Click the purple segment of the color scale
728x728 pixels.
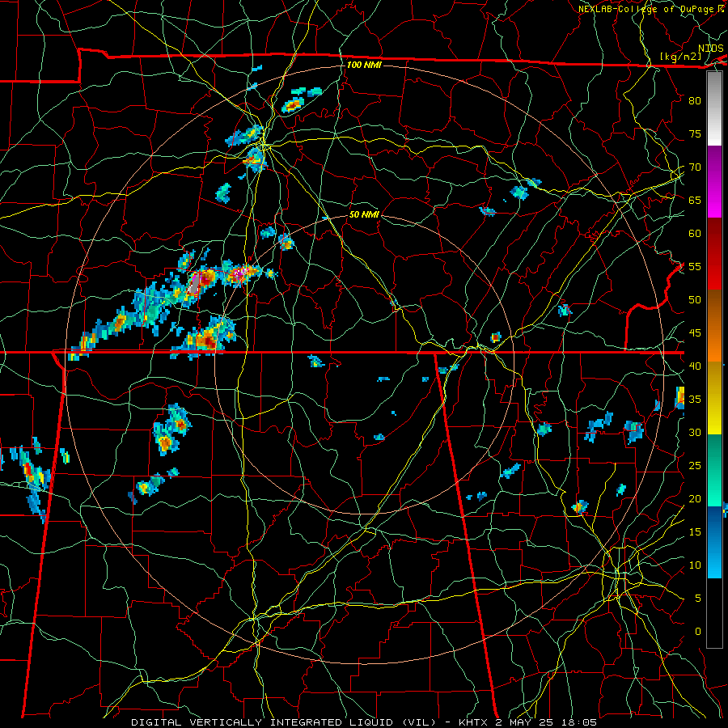click(714, 163)
